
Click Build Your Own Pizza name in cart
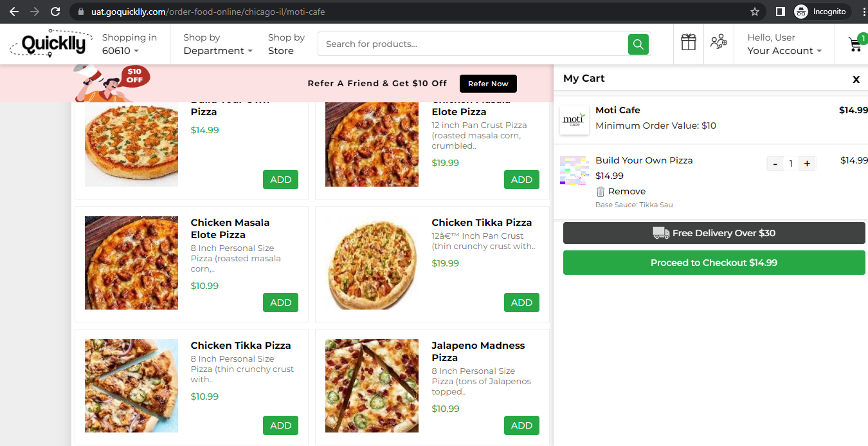pos(644,160)
